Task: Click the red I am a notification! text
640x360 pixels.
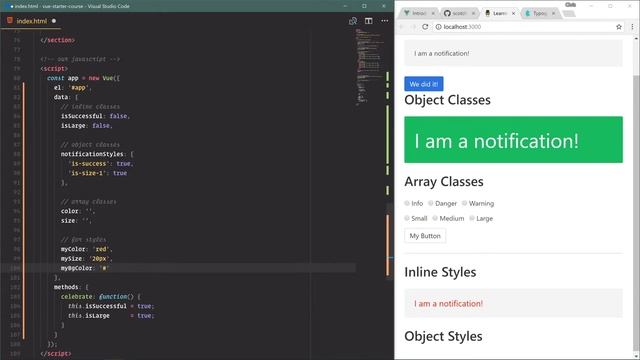Action: pos(448,304)
